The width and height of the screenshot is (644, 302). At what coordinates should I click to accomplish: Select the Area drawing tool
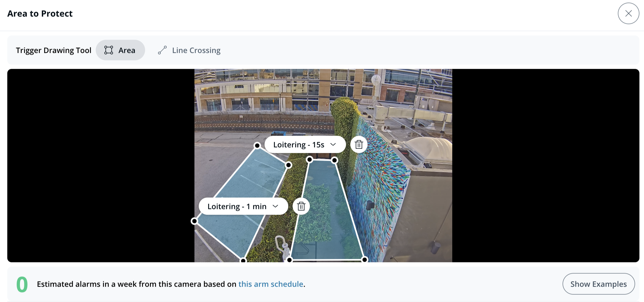pyautogui.click(x=120, y=50)
